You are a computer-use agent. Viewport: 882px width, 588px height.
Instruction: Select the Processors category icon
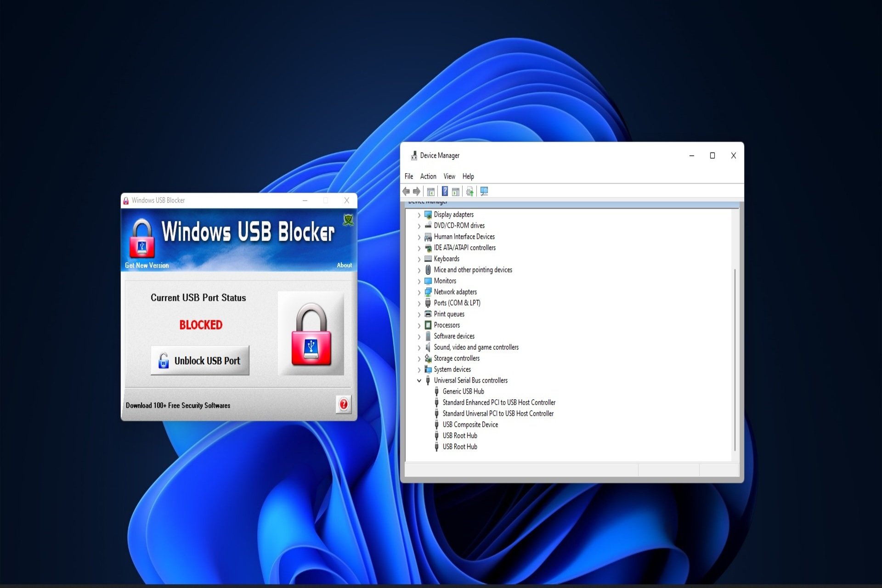pos(428,325)
